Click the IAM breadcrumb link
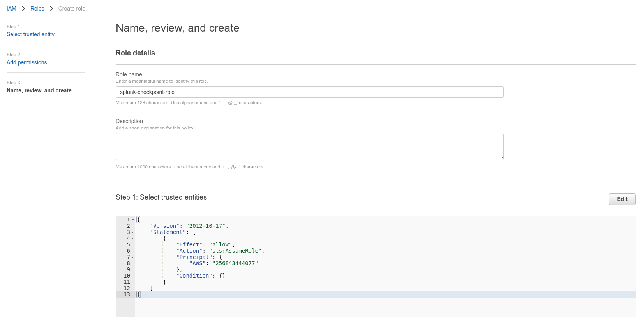The image size is (644, 317). 11,9
